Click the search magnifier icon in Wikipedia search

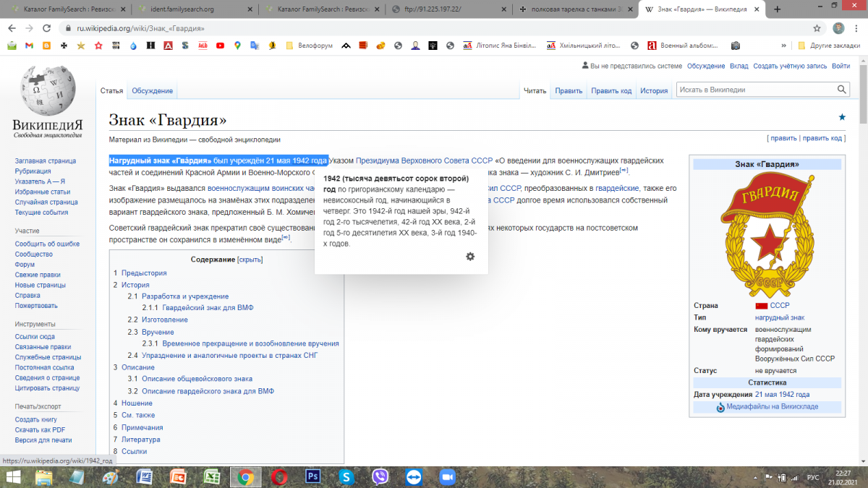pos(842,90)
